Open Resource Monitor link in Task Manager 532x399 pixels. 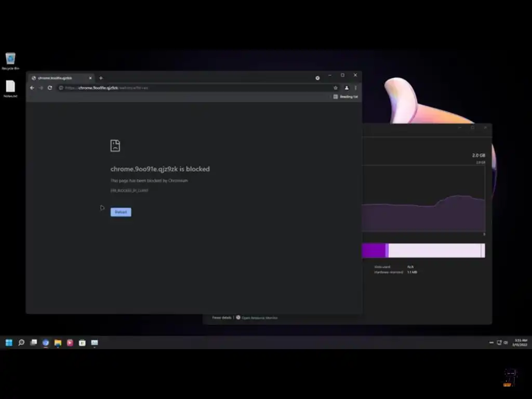[257, 317]
